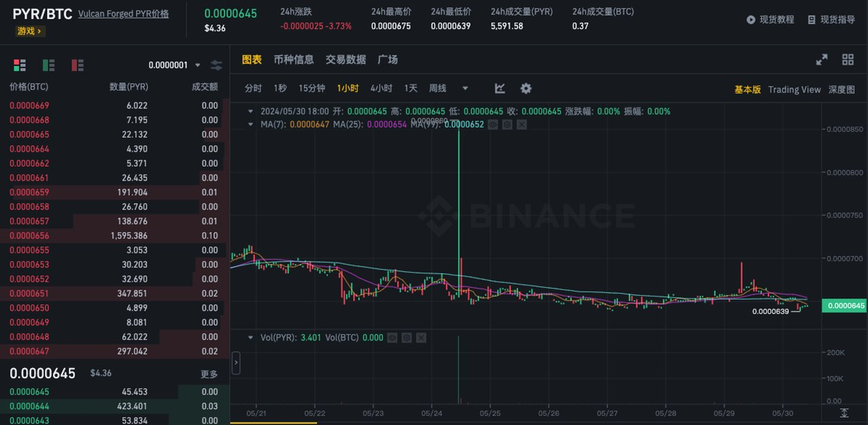Image resolution: width=868 pixels, height=425 pixels.
Task: Click 现货指导 link
Action: coord(837,20)
